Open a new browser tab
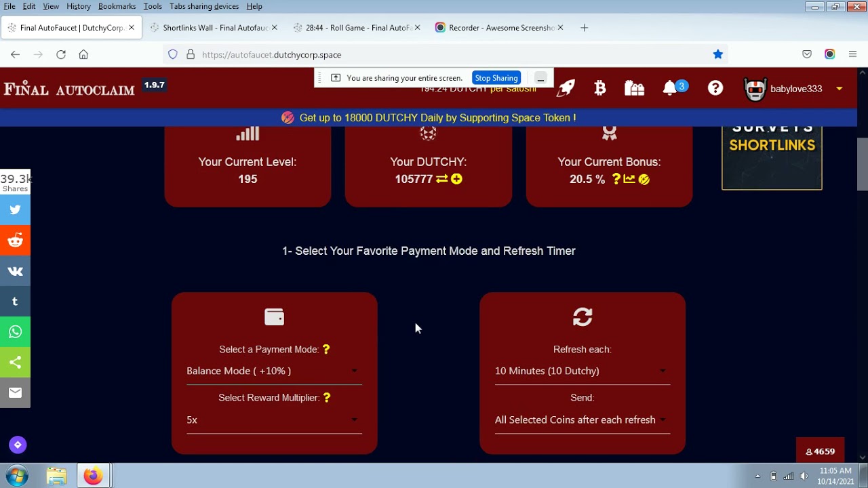This screenshot has height=488, width=868. point(584,28)
